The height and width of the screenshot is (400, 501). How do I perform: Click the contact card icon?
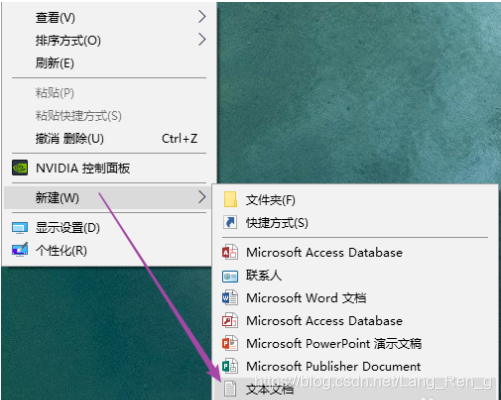pyautogui.click(x=230, y=276)
